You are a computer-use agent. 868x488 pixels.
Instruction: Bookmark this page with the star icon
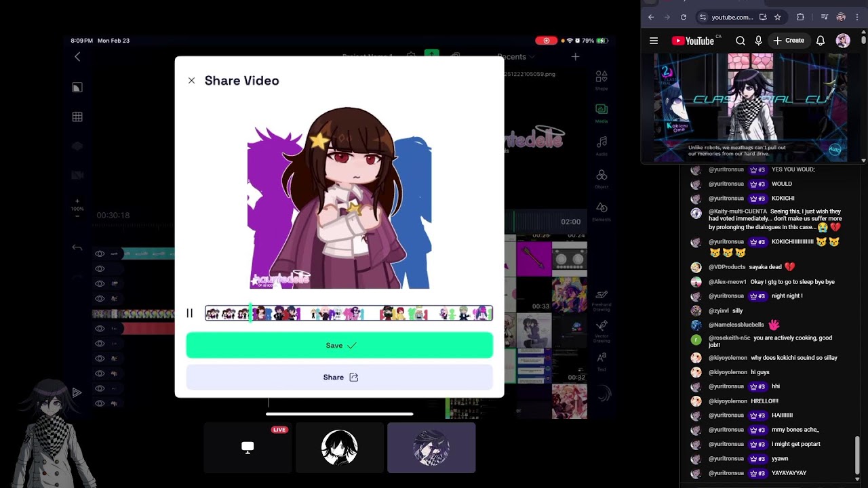[778, 17]
